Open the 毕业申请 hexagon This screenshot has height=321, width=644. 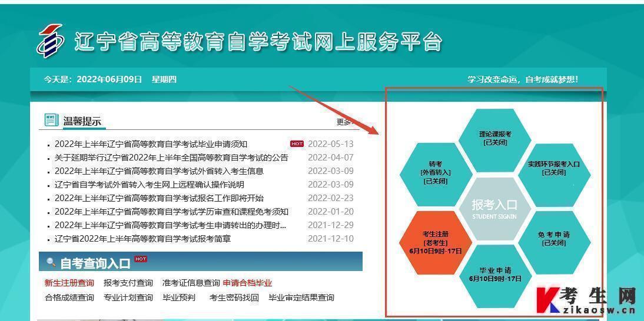click(x=495, y=276)
